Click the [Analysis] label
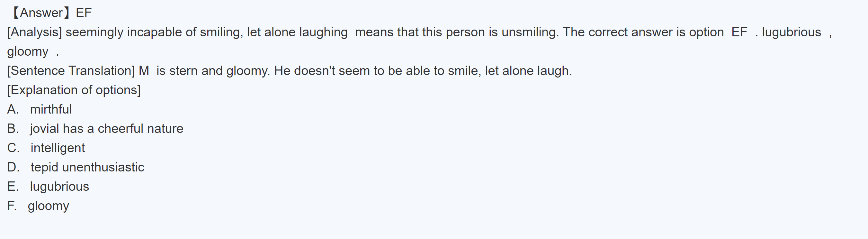The height and width of the screenshot is (239, 868). pyautogui.click(x=34, y=32)
